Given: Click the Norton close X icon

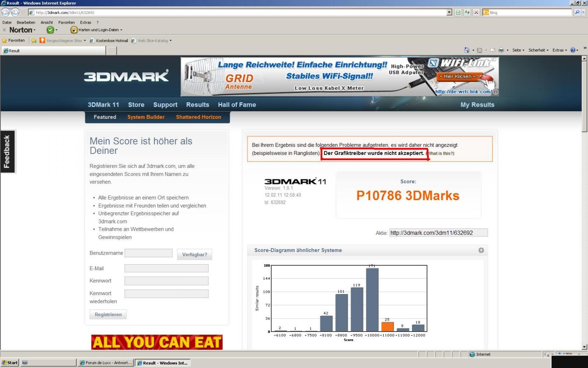Looking at the screenshot, I should coord(4,30).
